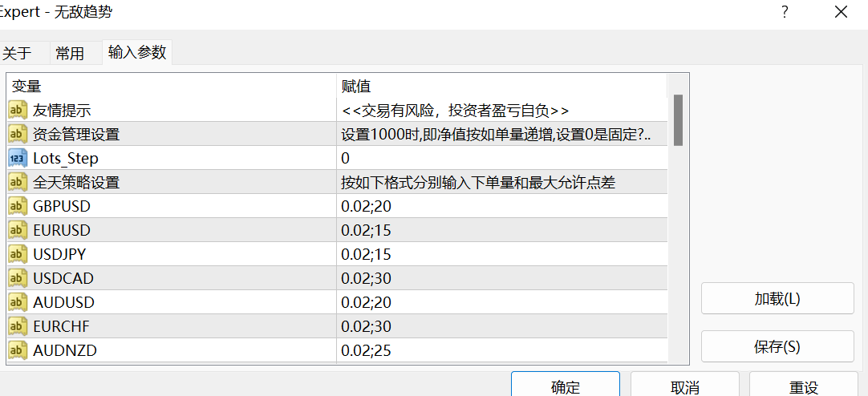Select the AUDNZD value 0.02;25
868x396 pixels.
pos(367,350)
